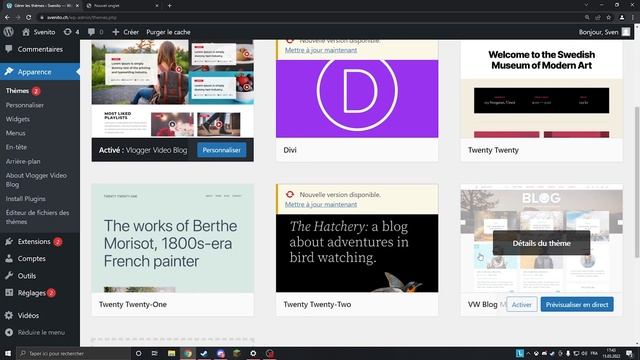Click the browser zoom magnifier icon
Screen dimensions: 640x360
pyautogui.click(x=587, y=18)
